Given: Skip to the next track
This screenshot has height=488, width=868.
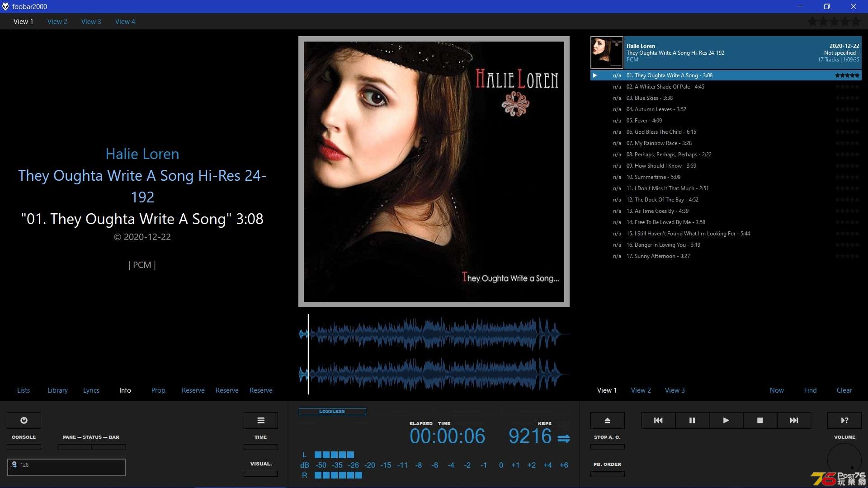Looking at the screenshot, I should (x=794, y=420).
